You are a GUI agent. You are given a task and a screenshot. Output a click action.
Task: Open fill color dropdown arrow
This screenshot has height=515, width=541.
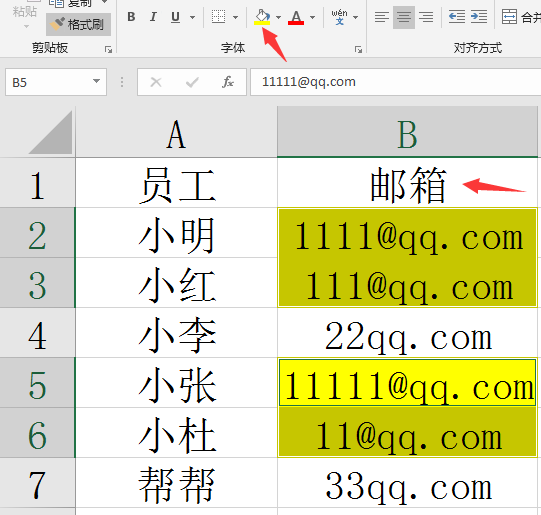coord(278,17)
